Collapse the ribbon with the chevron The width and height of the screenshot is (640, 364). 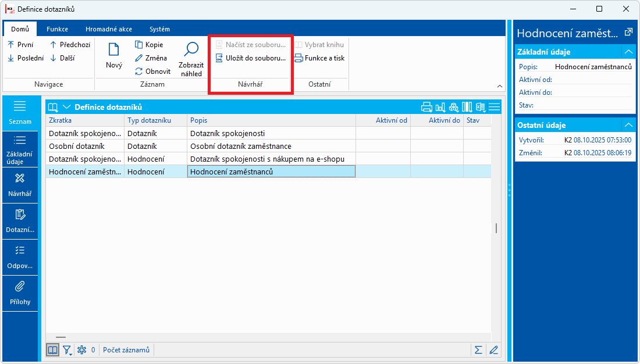500,86
